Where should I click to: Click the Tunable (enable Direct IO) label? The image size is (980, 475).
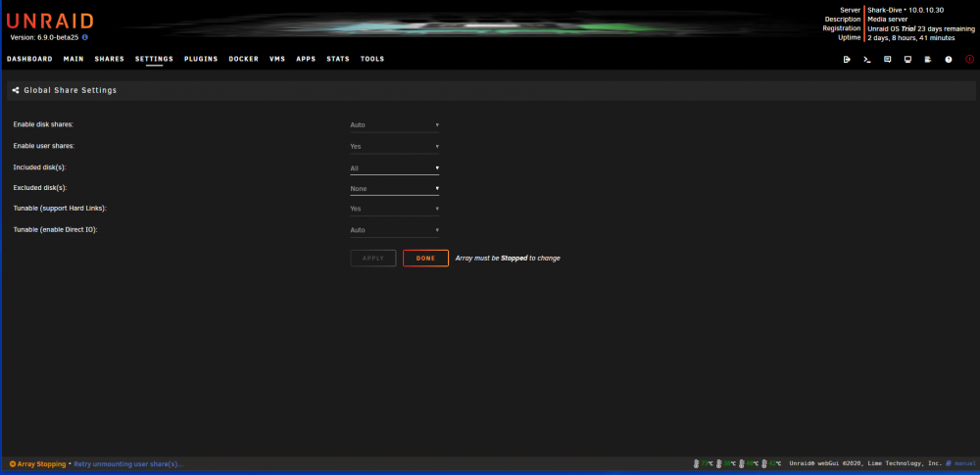56,229
